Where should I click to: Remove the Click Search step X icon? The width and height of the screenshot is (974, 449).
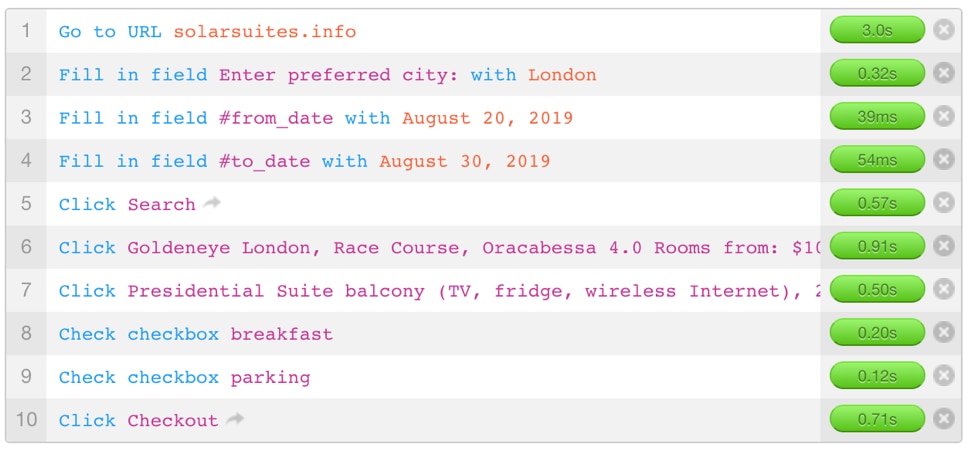944,202
